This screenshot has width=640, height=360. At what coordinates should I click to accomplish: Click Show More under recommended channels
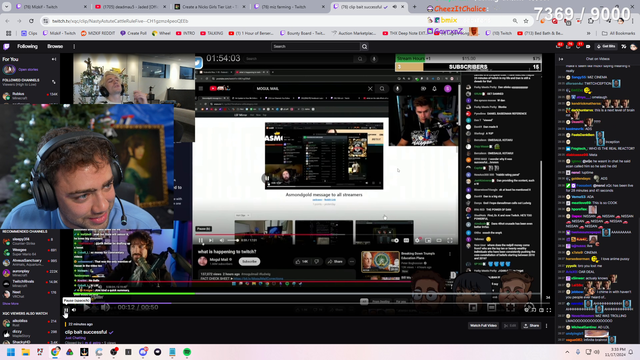coord(11,304)
